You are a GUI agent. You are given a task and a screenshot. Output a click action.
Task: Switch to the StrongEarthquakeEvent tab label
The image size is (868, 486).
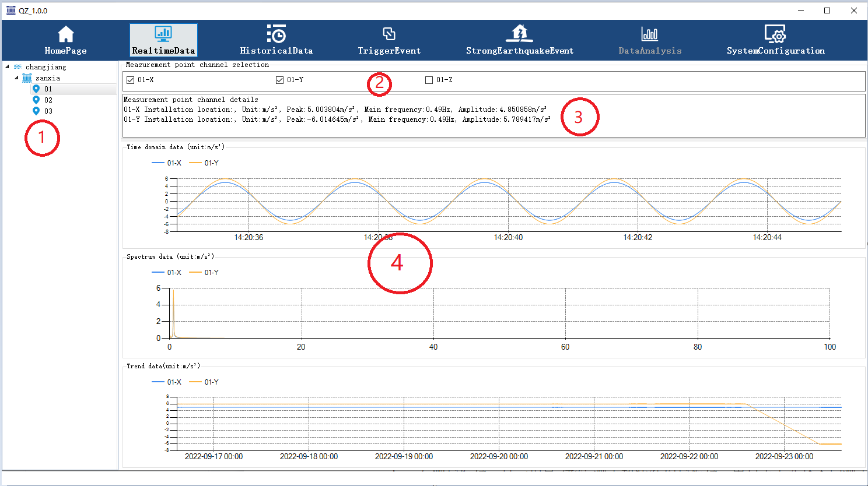pos(520,51)
